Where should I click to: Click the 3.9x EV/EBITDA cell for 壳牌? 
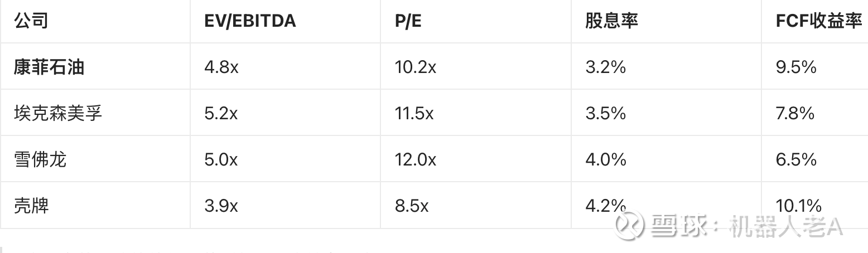pyautogui.click(x=221, y=206)
